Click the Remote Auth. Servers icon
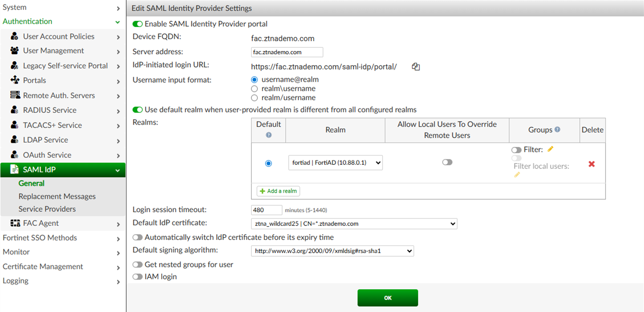This screenshot has height=312, width=644. (15, 95)
